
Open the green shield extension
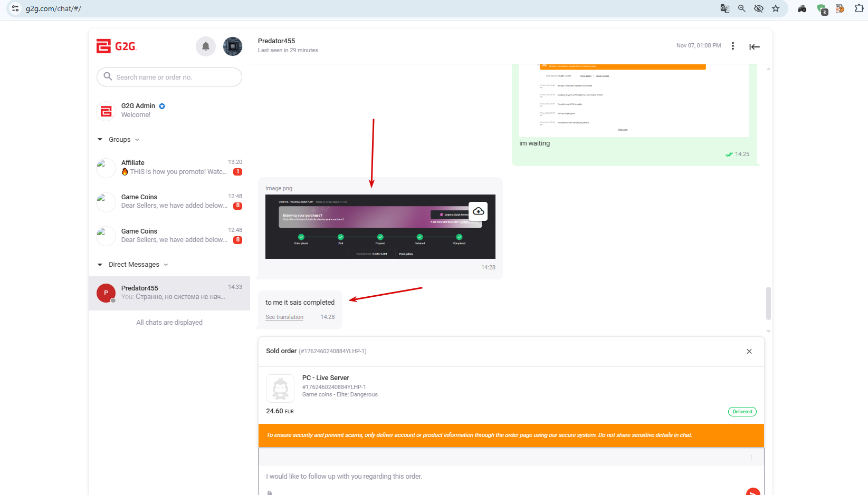tap(822, 9)
